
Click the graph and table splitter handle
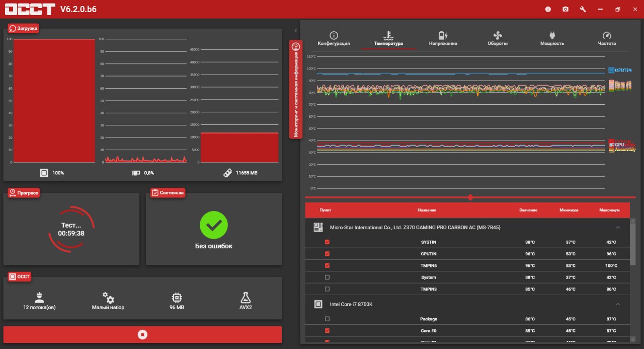click(470, 197)
